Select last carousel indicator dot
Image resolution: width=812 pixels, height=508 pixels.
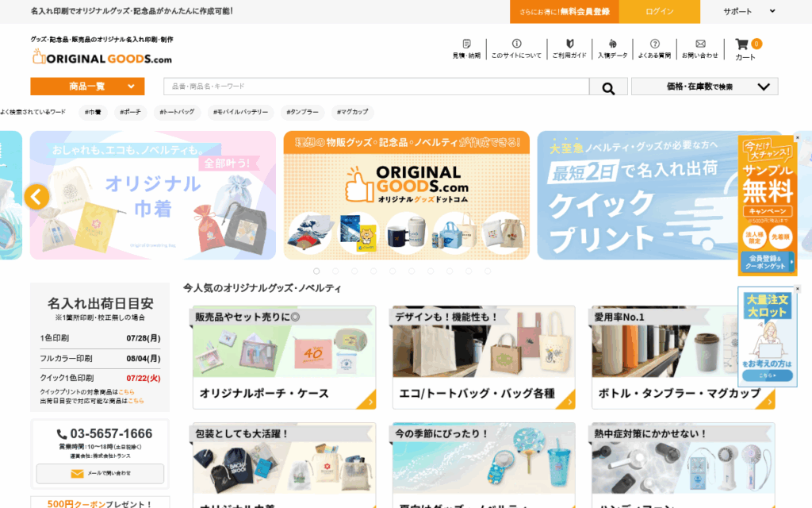click(x=488, y=271)
